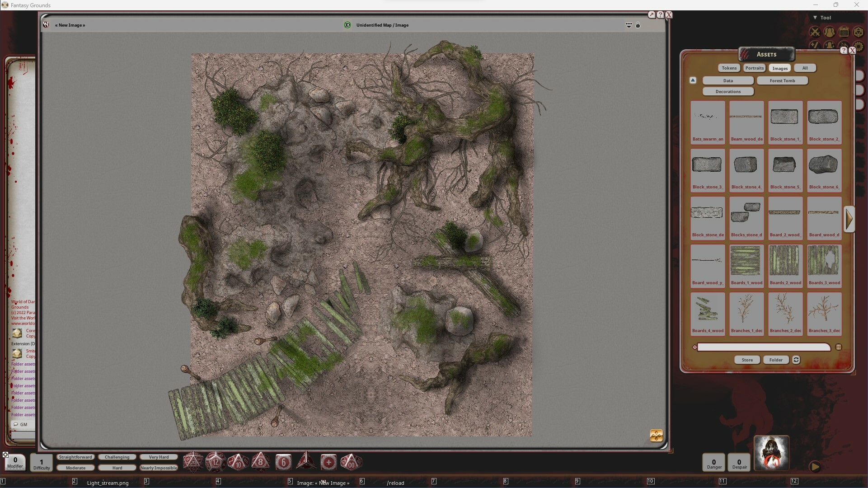Select the Nearly Impossible difficulty
Image resolution: width=868 pixels, height=488 pixels.
click(158, 468)
